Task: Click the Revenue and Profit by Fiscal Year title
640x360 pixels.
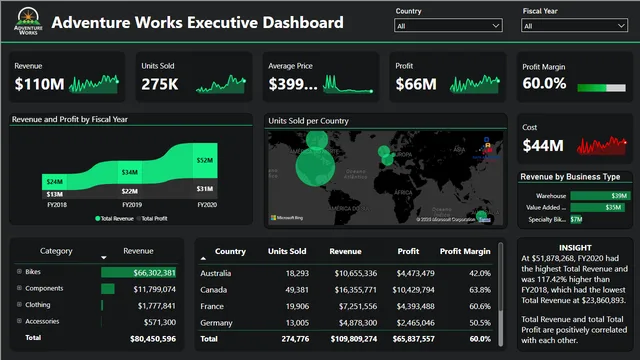Action: pos(69,119)
